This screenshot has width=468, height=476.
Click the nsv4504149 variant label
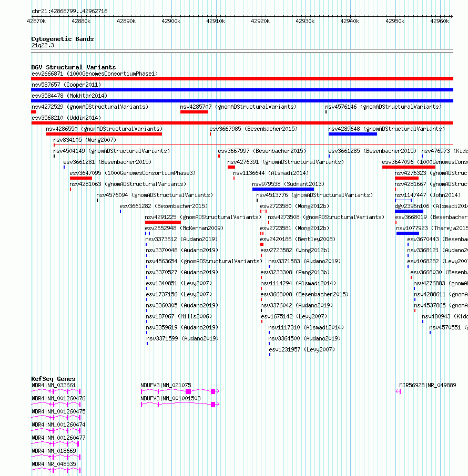tap(111, 151)
